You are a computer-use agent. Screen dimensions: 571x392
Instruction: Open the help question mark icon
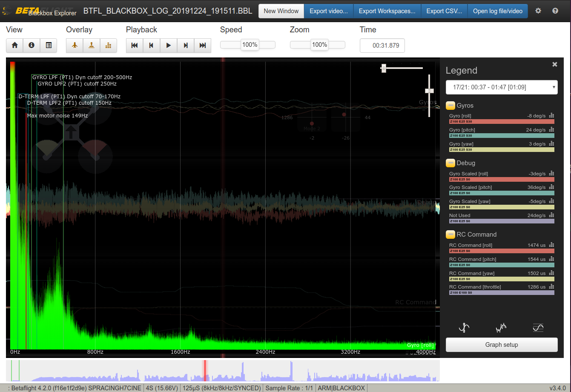click(x=555, y=11)
